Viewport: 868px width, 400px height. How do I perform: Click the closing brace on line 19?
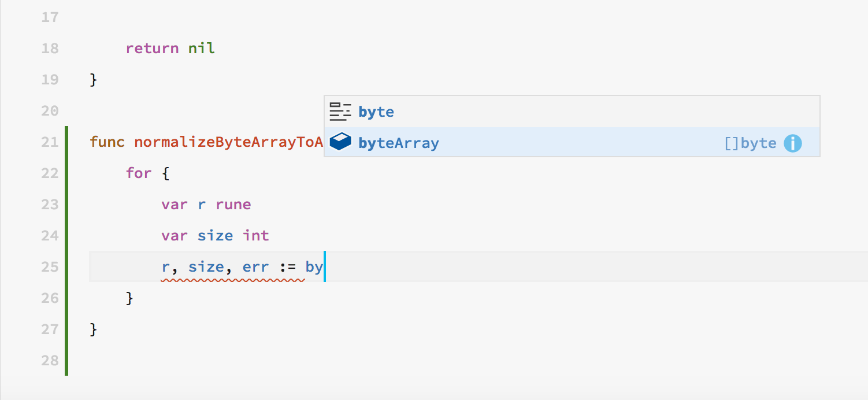point(94,79)
